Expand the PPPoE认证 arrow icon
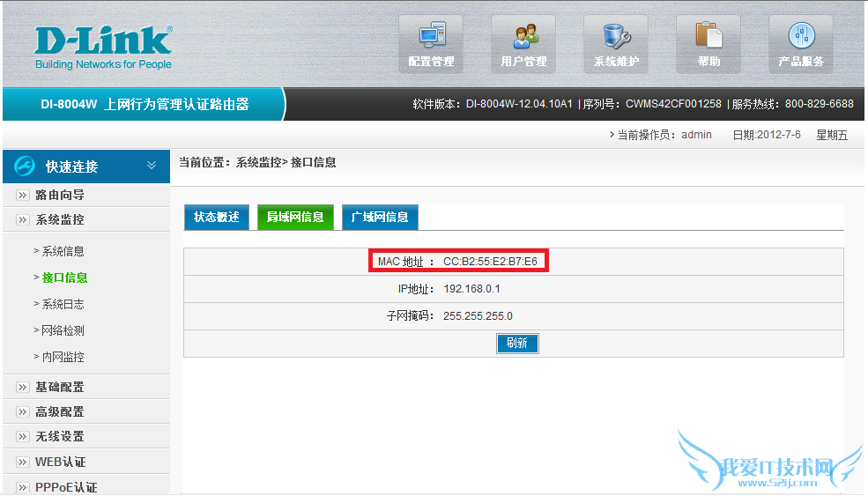The height and width of the screenshot is (496, 868). tap(22, 487)
